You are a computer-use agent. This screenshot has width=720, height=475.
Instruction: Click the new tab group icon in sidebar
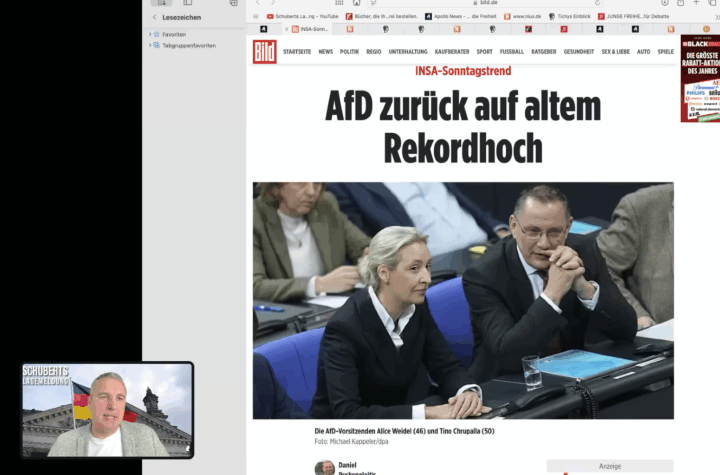tap(233, 3)
